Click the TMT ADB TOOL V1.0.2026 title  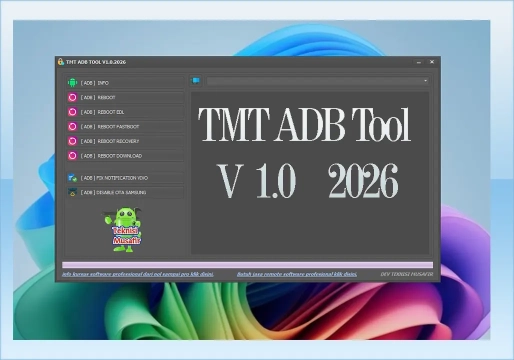(96, 62)
